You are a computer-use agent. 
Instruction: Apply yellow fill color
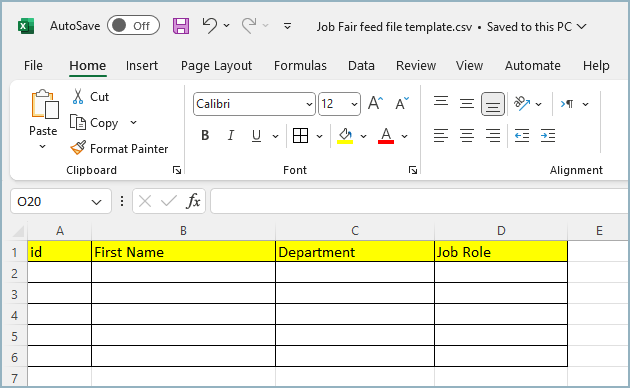[345, 136]
